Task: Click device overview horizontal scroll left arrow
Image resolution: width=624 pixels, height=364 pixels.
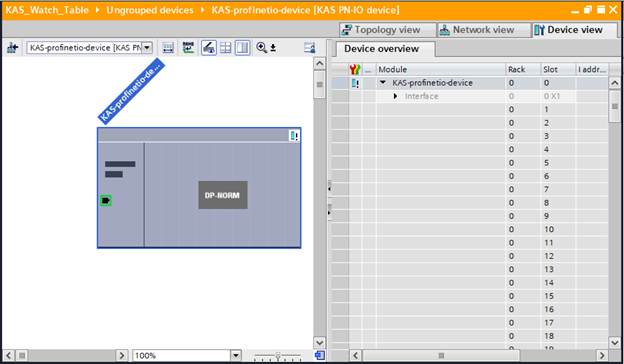Action: [355, 355]
